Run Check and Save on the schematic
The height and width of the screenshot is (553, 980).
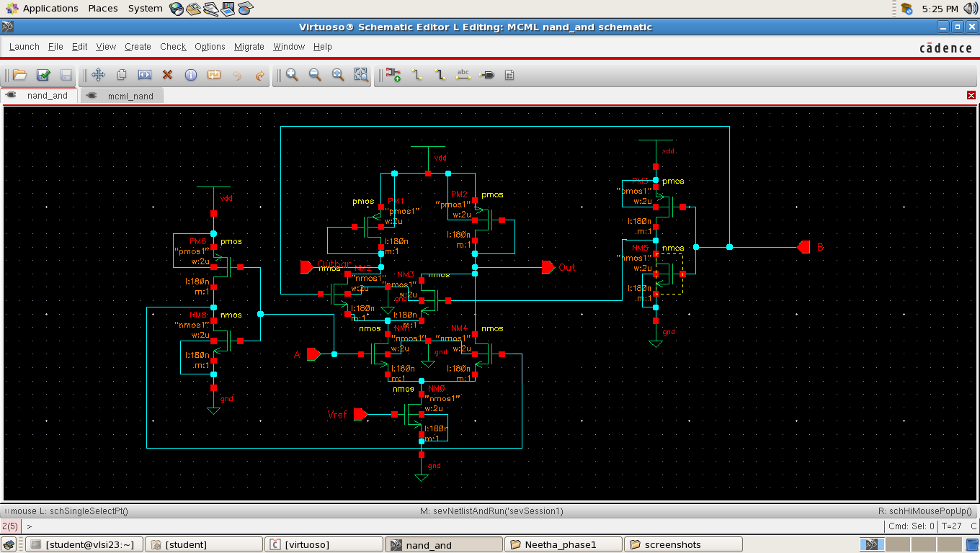pos(43,74)
